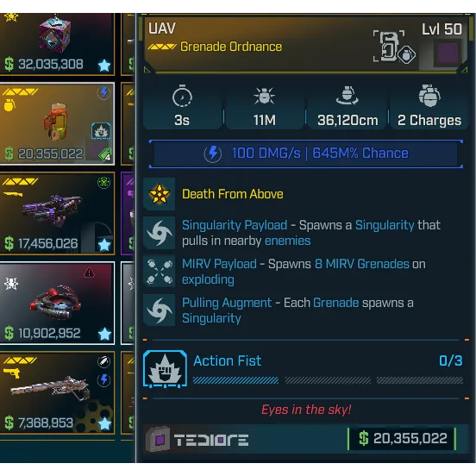Click the 2 Charges grenade icon
The width and height of the screenshot is (476, 476).
(x=429, y=96)
